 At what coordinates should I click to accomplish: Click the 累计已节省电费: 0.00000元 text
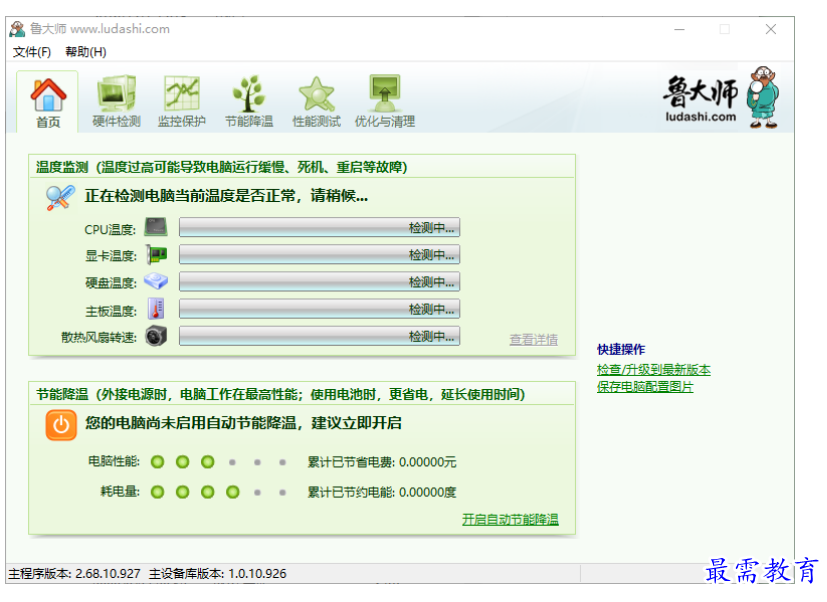pyautogui.click(x=382, y=462)
